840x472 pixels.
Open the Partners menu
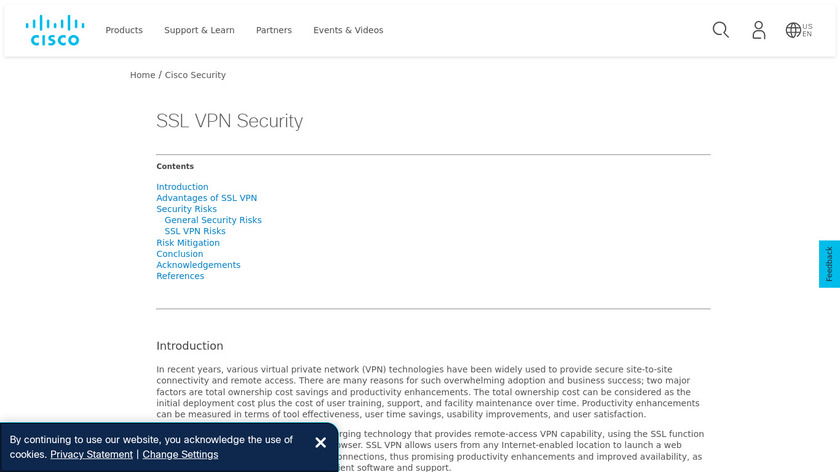tap(274, 30)
